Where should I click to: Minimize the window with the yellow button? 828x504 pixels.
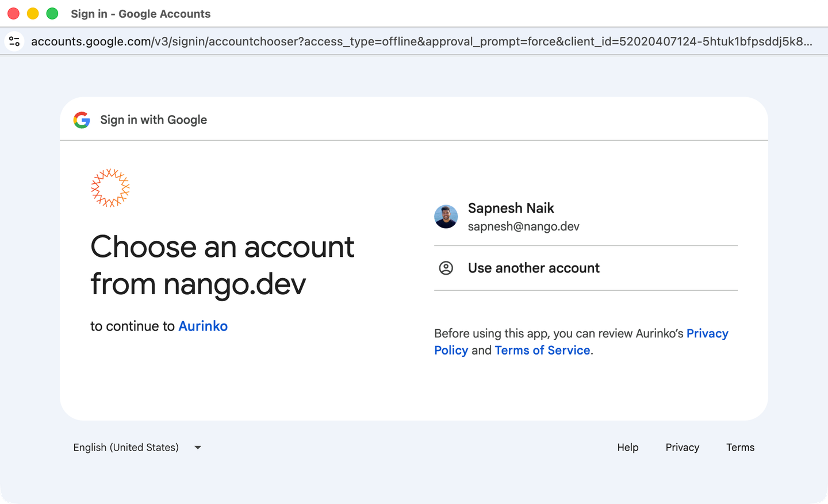[x=33, y=13]
